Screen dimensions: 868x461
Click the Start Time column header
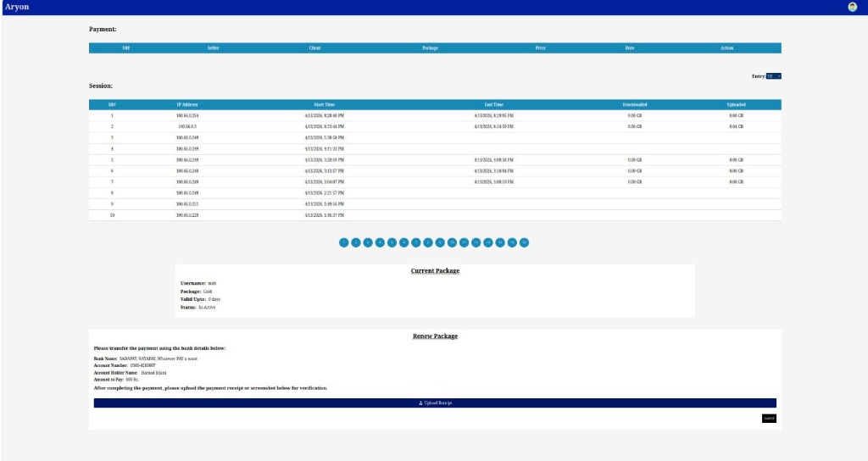(324, 104)
